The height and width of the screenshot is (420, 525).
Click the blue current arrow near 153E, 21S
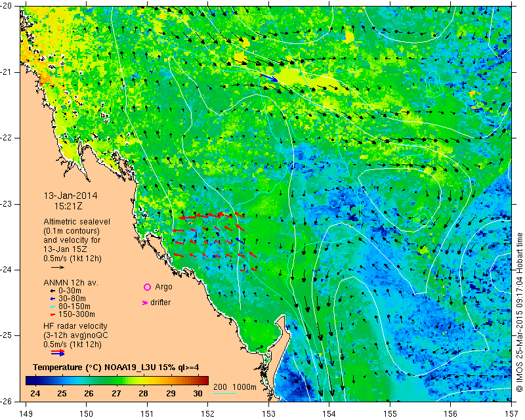[x=269, y=77]
